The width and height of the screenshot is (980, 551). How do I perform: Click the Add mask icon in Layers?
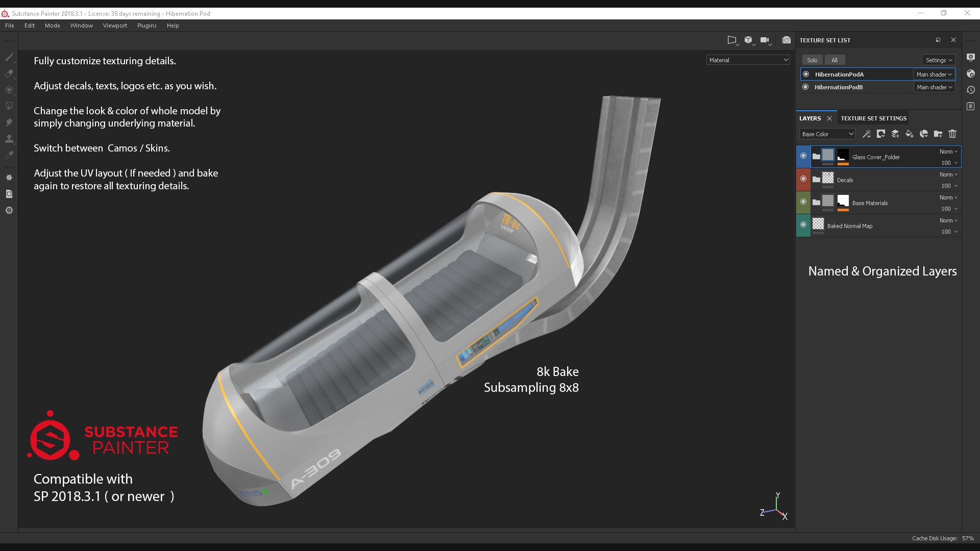(x=881, y=134)
